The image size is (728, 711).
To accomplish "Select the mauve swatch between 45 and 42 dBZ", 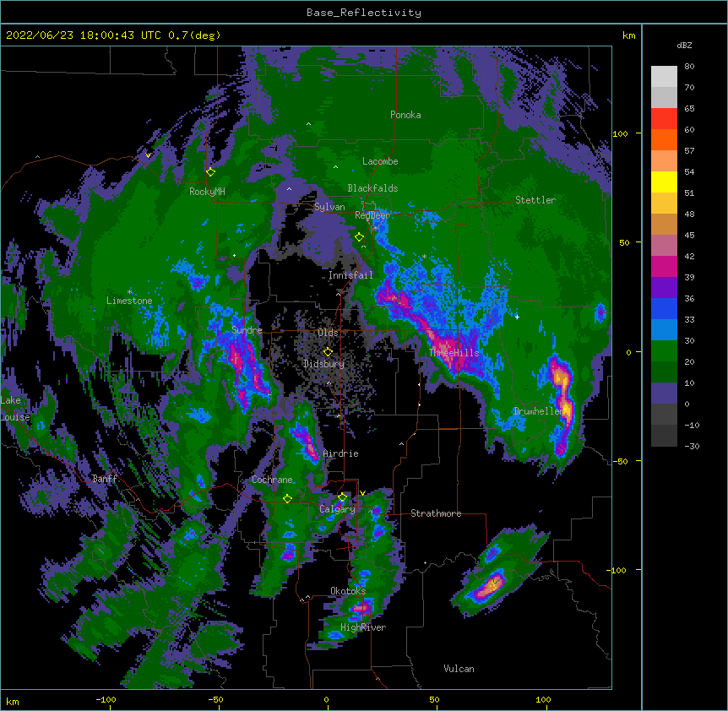I will click(x=664, y=246).
